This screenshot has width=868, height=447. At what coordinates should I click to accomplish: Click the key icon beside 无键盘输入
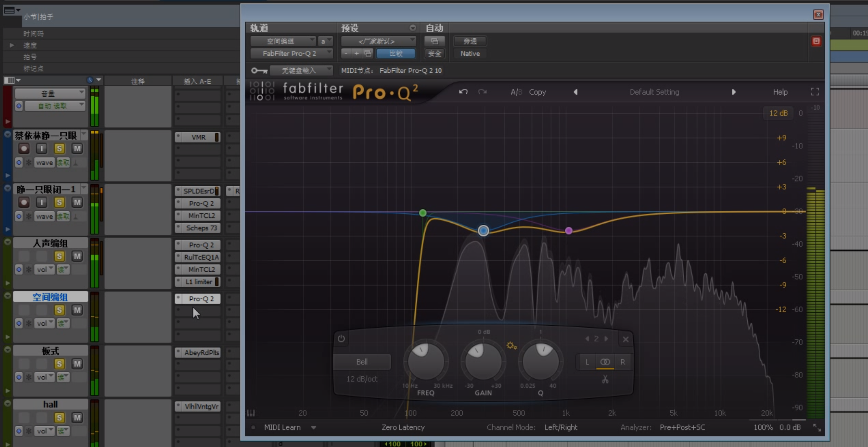(259, 70)
